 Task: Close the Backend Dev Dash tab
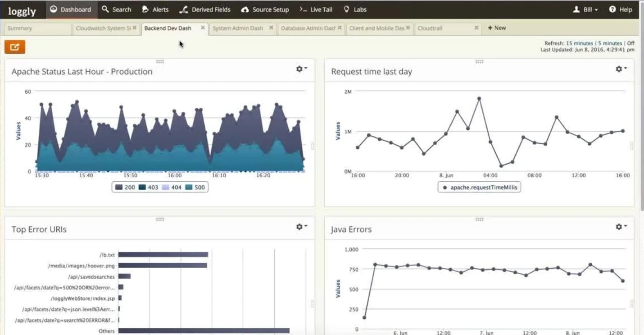pyautogui.click(x=203, y=28)
